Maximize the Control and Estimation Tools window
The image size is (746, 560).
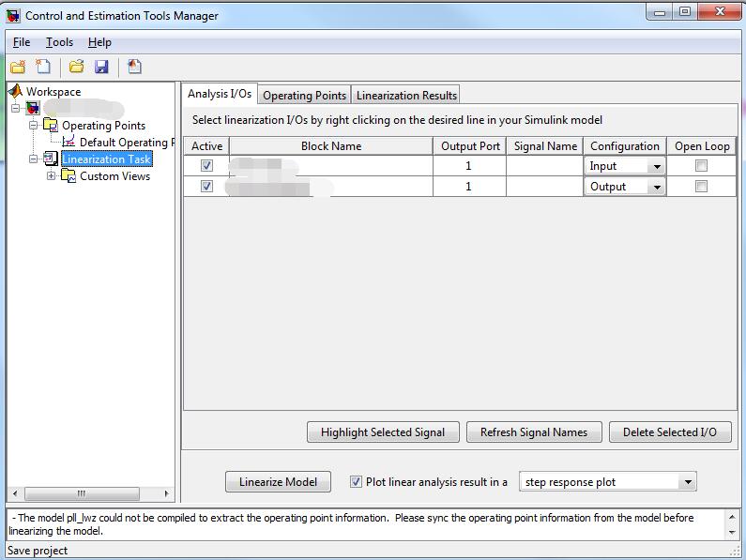(x=685, y=11)
